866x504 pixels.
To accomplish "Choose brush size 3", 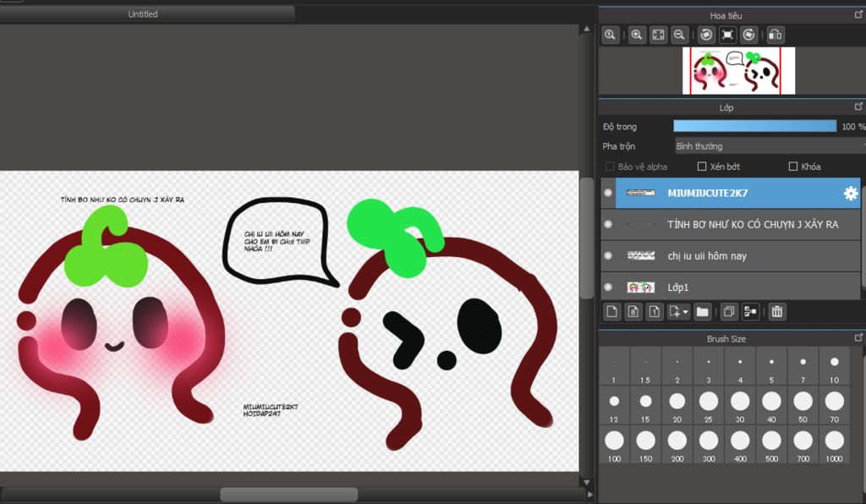I will point(709,366).
